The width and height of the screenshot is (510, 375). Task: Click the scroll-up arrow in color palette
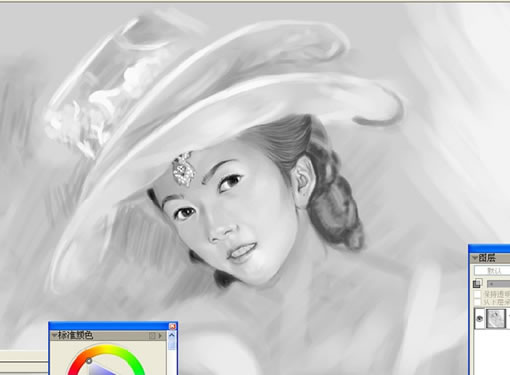[x=172, y=335]
